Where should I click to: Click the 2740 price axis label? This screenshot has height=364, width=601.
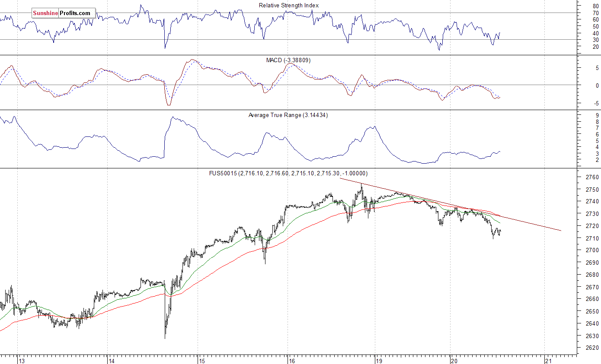point(592,202)
